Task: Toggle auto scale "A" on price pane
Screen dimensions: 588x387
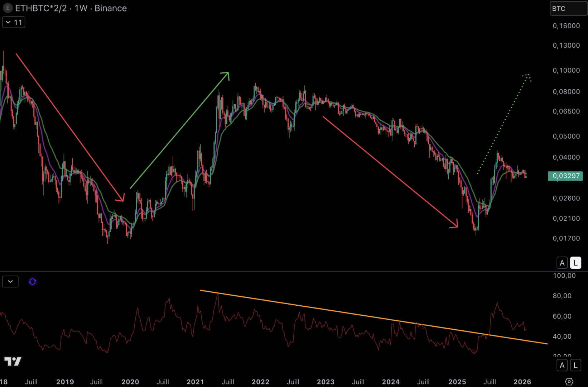Action: pos(562,263)
